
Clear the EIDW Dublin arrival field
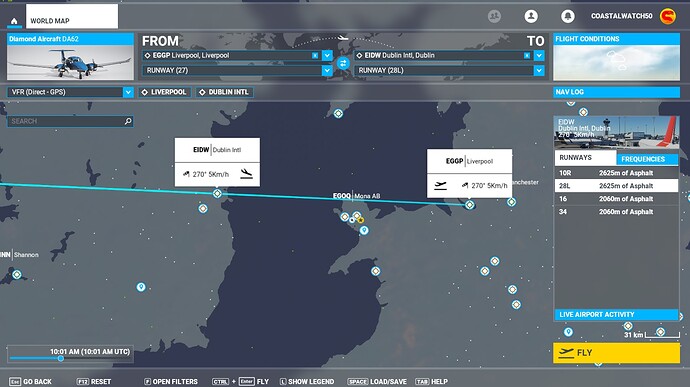(527, 55)
